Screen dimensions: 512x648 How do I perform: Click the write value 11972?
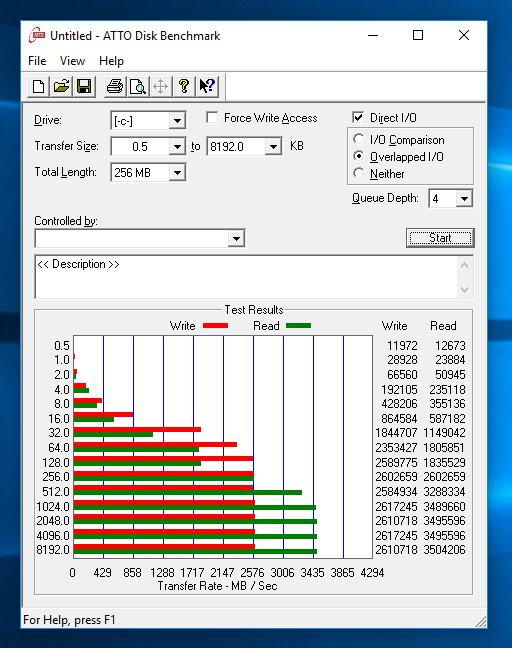pyautogui.click(x=402, y=345)
